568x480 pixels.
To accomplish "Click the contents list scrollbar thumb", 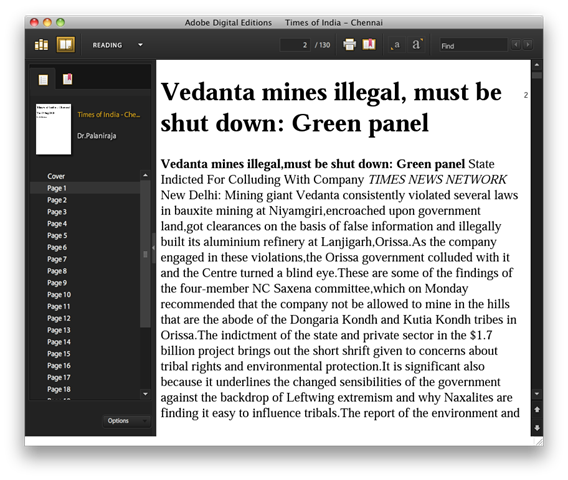I will (145, 254).
